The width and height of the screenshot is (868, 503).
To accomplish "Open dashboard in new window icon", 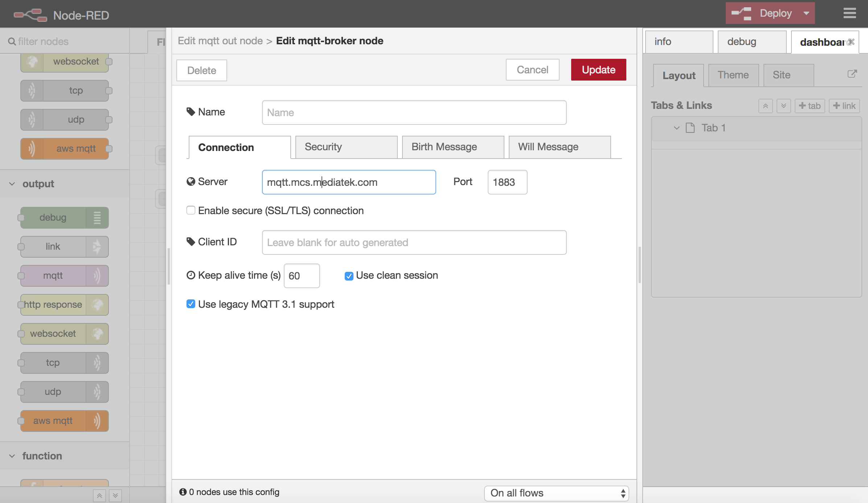I will click(x=852, y=74).
